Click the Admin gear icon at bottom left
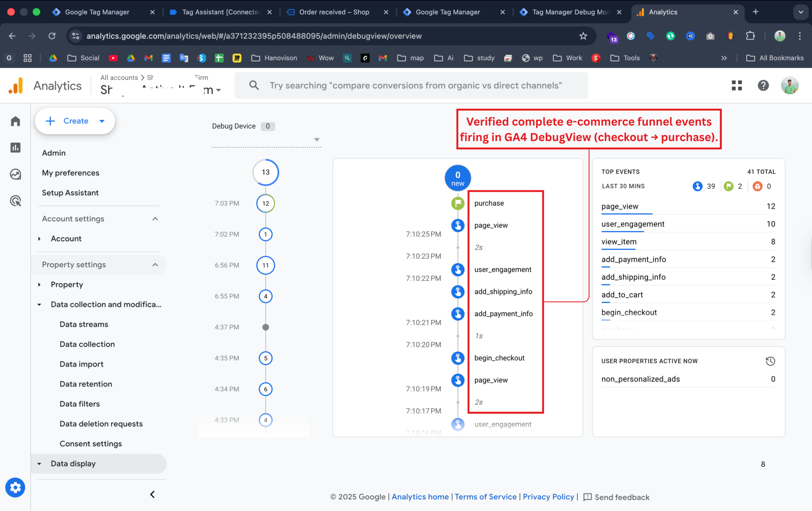Viewport: 812px width, 511px height. (15, 488)
